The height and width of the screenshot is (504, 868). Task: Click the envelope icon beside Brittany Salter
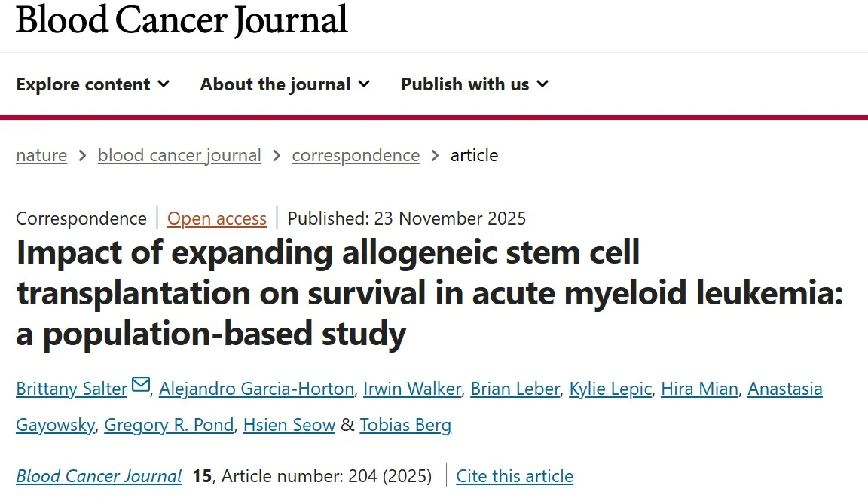(141, 386)
